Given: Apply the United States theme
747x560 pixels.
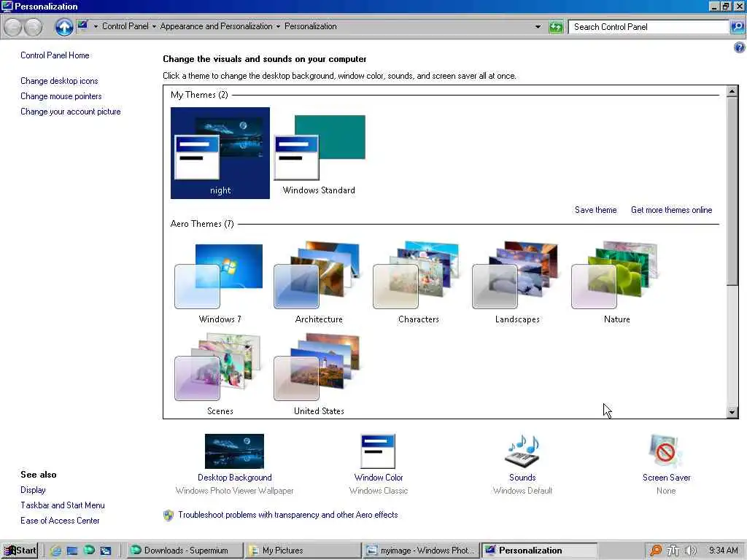Looking at the screenshot, I should coord(319,374).
